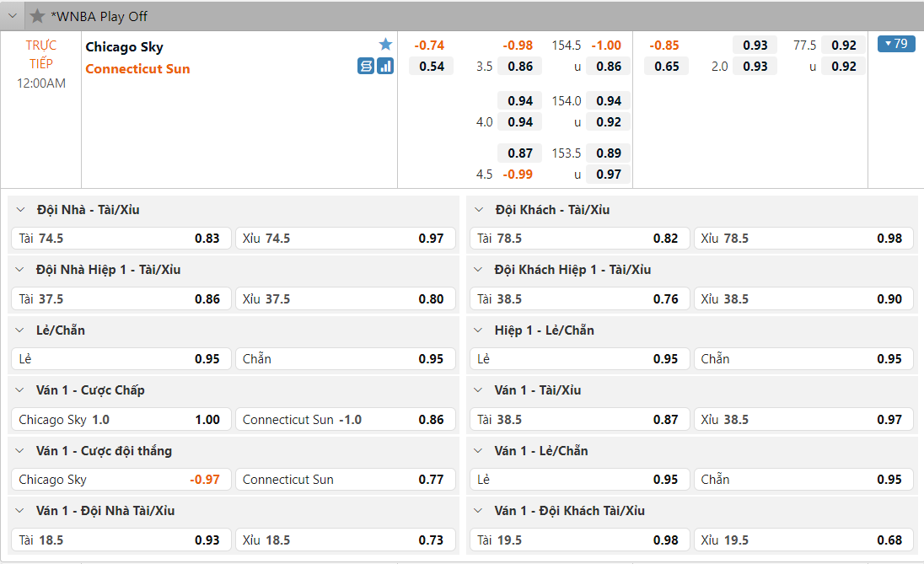Collapse Ván 1 - Đội Khách Tài/Xỉu section
This screenshot has width=924, height=564.
pos(479,511)
